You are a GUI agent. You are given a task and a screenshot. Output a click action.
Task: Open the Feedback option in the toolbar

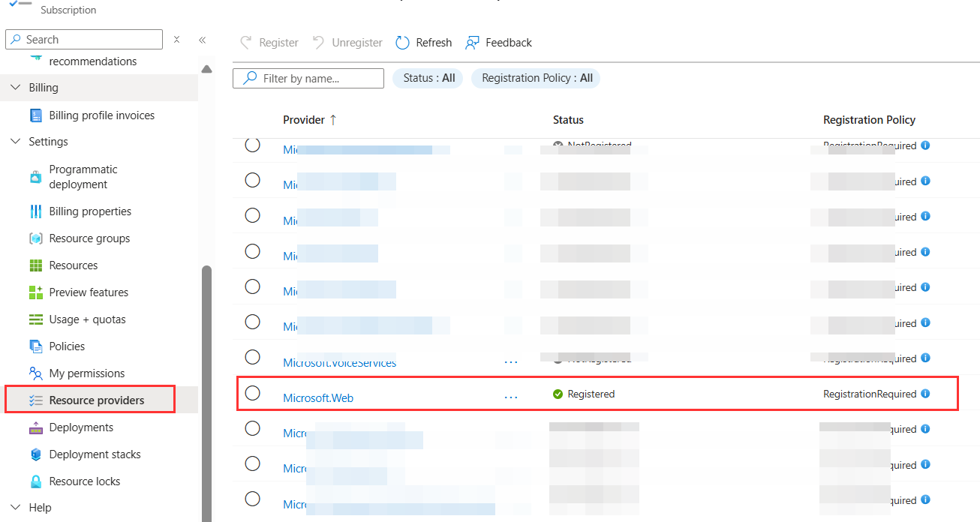(498, 43)
